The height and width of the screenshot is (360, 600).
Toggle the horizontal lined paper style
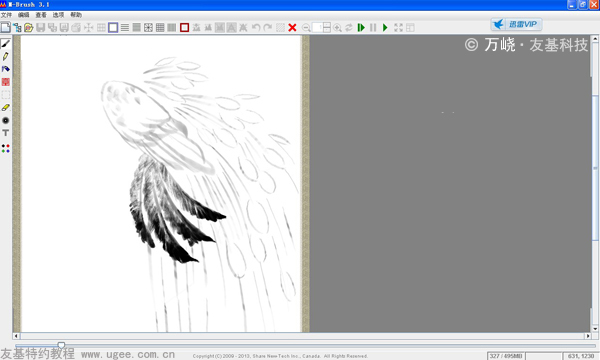coord(125,28)
